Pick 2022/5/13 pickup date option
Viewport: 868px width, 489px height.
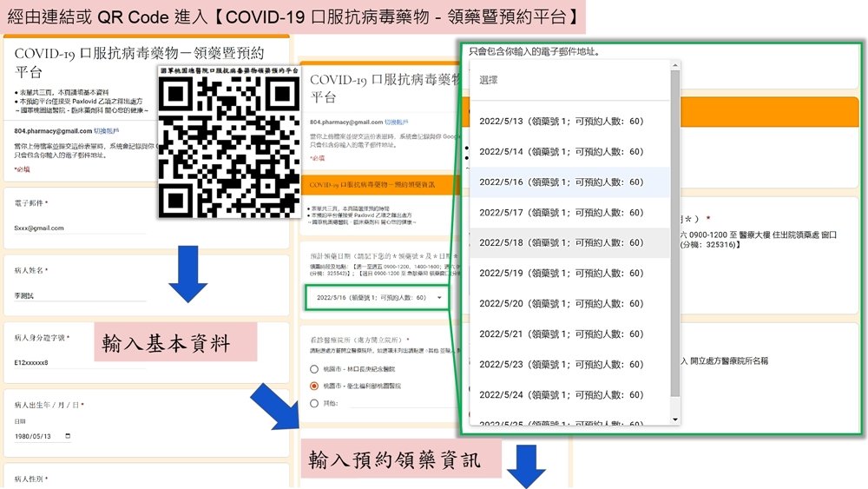point(570,122)
